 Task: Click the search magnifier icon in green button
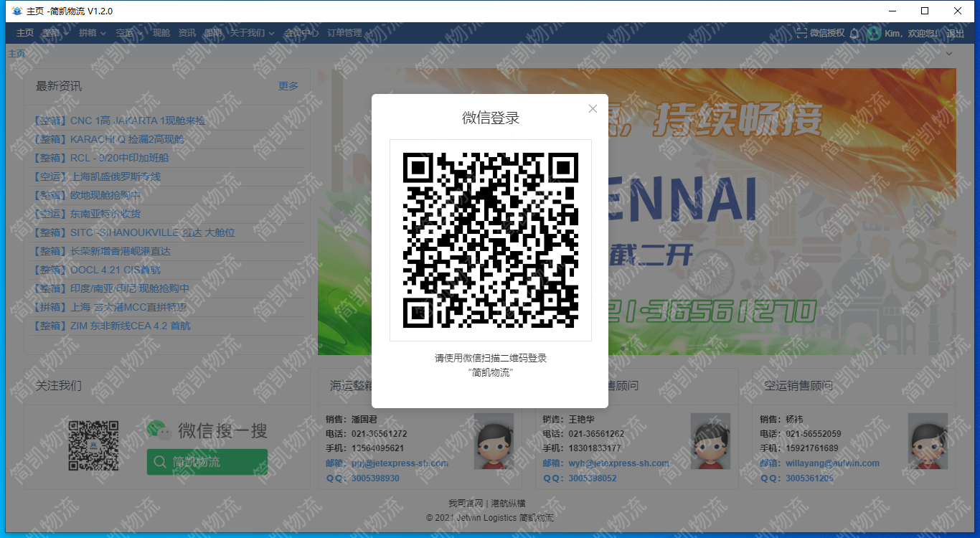point(161,462)
